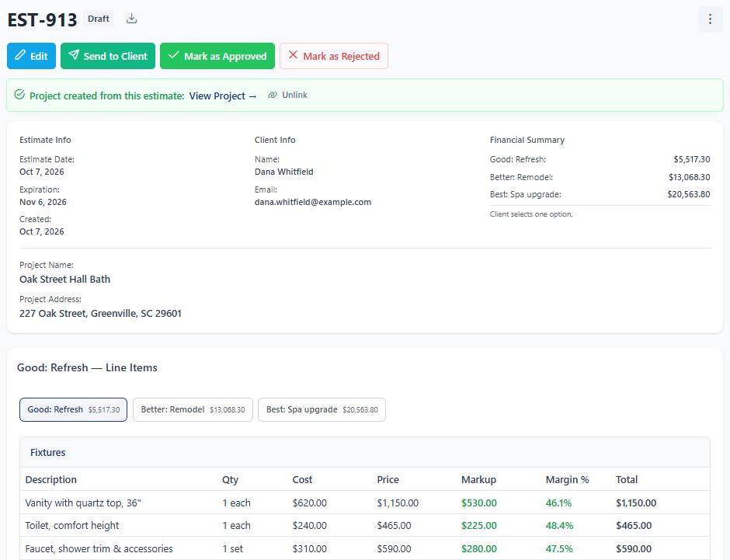This screenshot has height=560, width=730.
Task: Open the View Project link
Action: coord(223,96)
